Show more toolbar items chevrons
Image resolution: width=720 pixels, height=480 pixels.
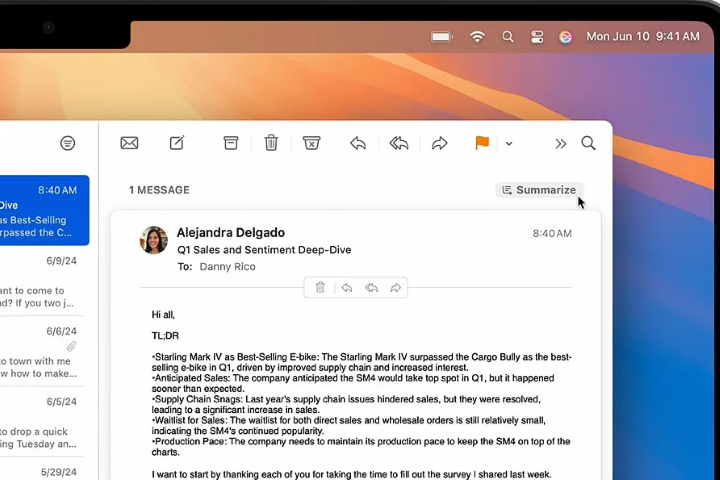[x=560, y=144]
